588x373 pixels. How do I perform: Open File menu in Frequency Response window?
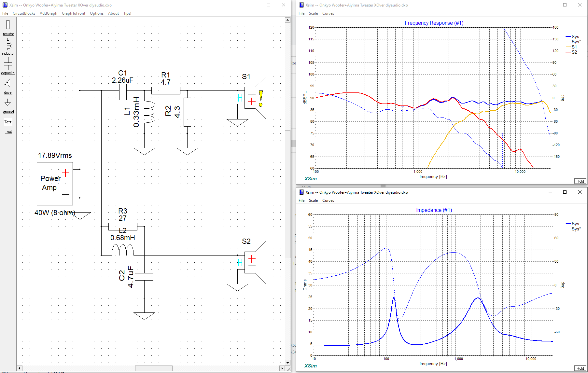[x=301, y=13]
